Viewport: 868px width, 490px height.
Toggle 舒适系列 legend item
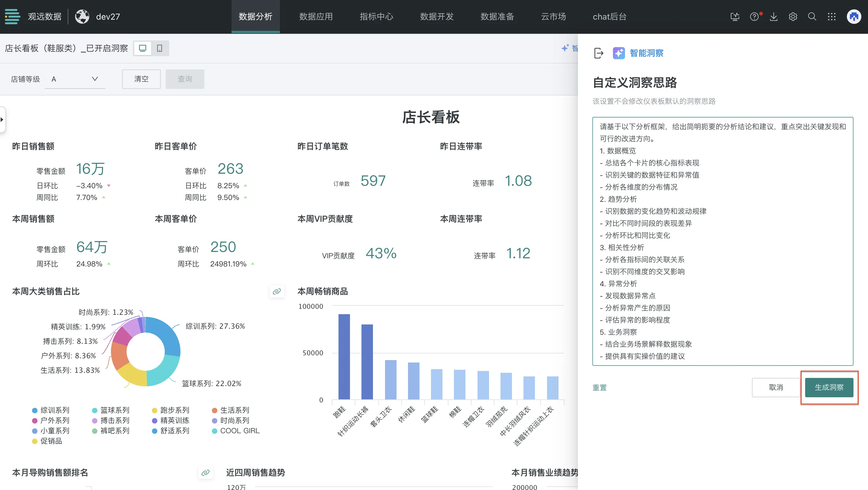(171, 430)
